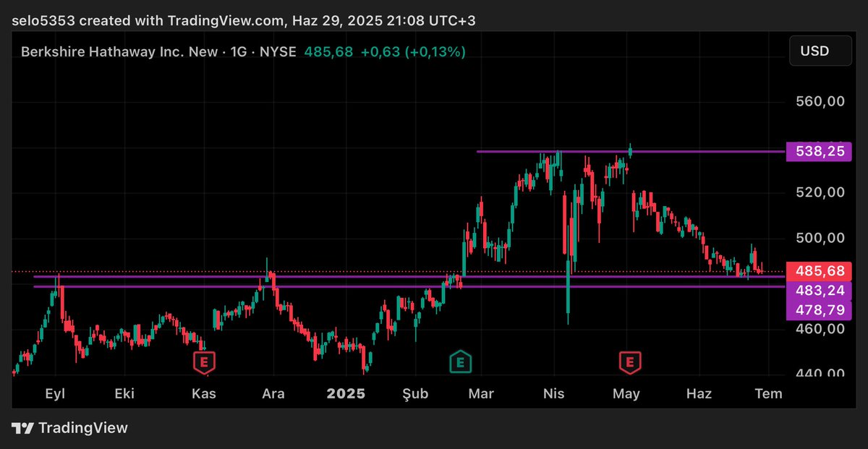The width and height of the screenshot is (868, 449).
Task: Click the 1G interval label
Action: point(240,52)
